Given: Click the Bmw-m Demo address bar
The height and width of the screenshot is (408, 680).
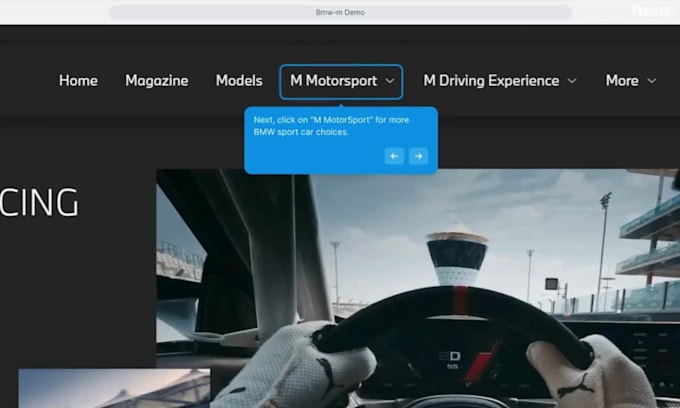Looking at the screenshot, I should point(340,12).
